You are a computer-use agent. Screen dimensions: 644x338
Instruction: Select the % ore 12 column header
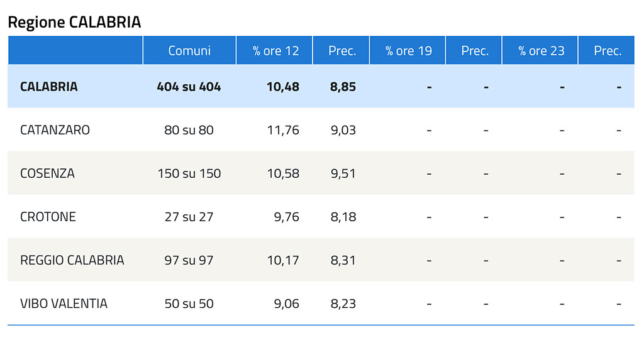[x=274, y=50]
